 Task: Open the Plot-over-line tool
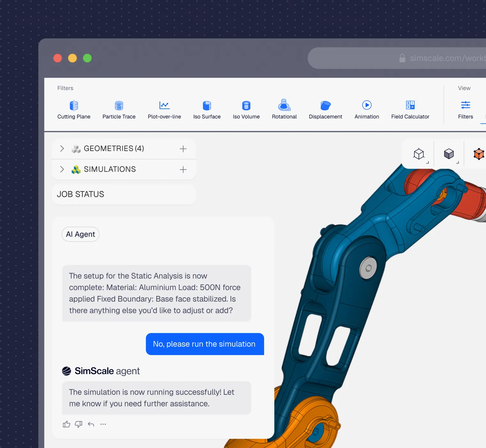pyautogui.click(x=164, y=110)
